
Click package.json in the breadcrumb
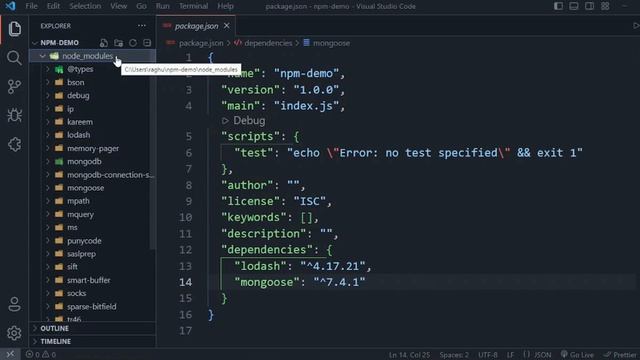pos(200,43)
